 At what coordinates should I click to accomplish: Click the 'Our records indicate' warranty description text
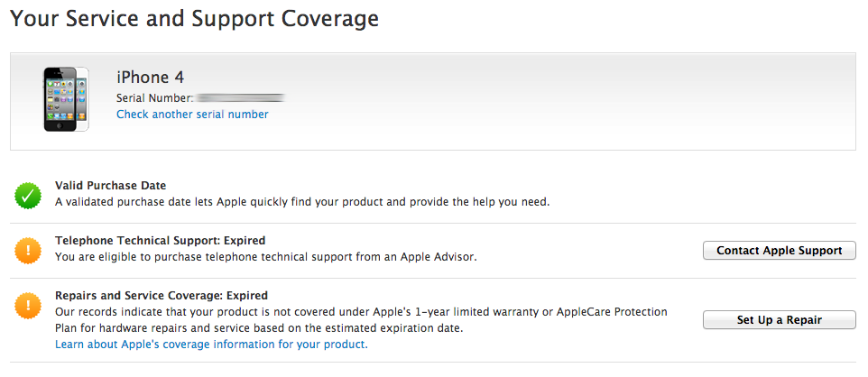click(x=361, y=312)
